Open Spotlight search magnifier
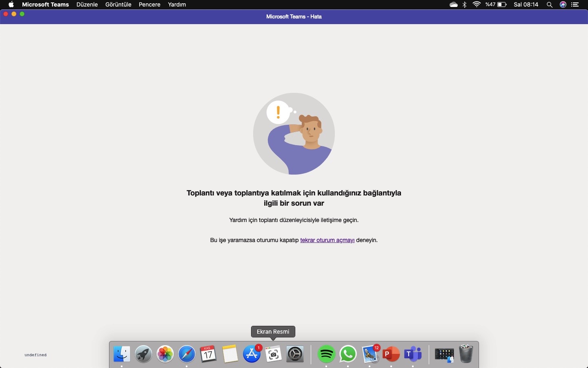 (x=550, y=4)
